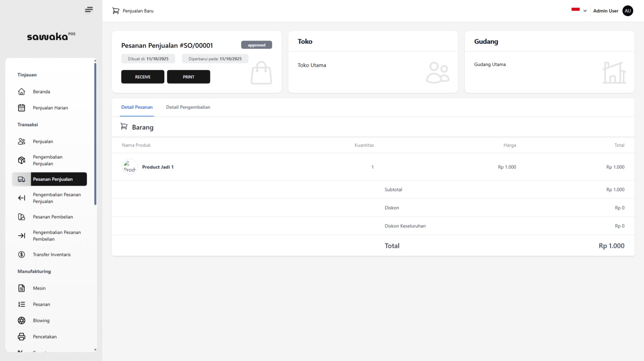Open Beranda home icon in sidebar
644x361 pixels.
point(22,92)
